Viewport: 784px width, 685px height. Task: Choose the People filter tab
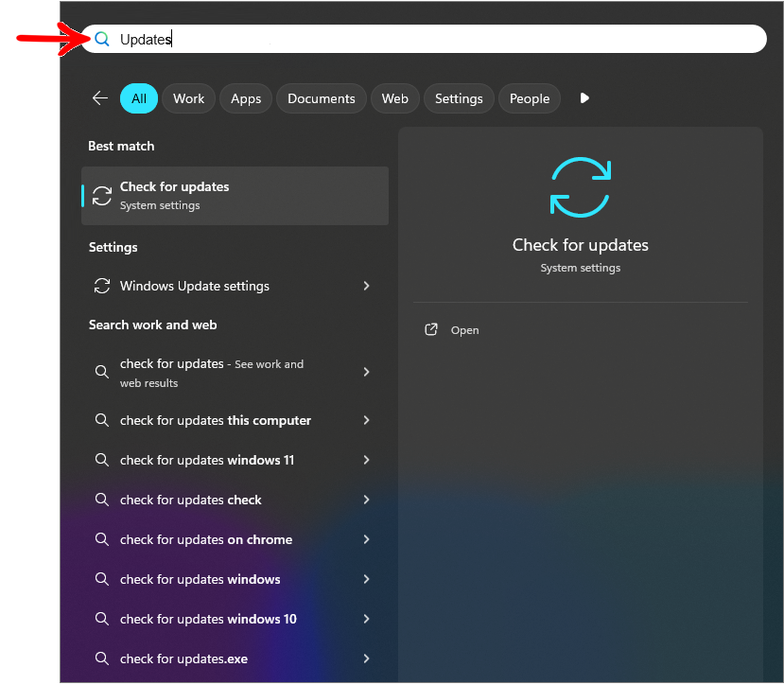(x=529, y=98)
